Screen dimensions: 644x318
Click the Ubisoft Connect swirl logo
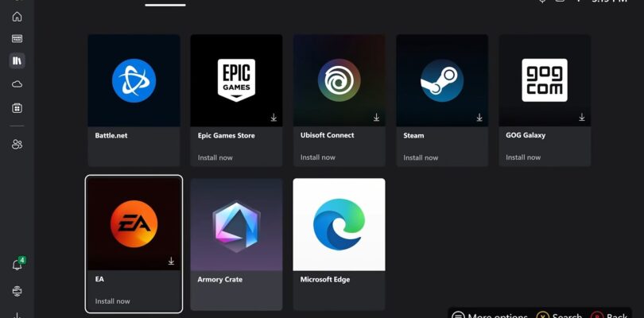point(339,80)
